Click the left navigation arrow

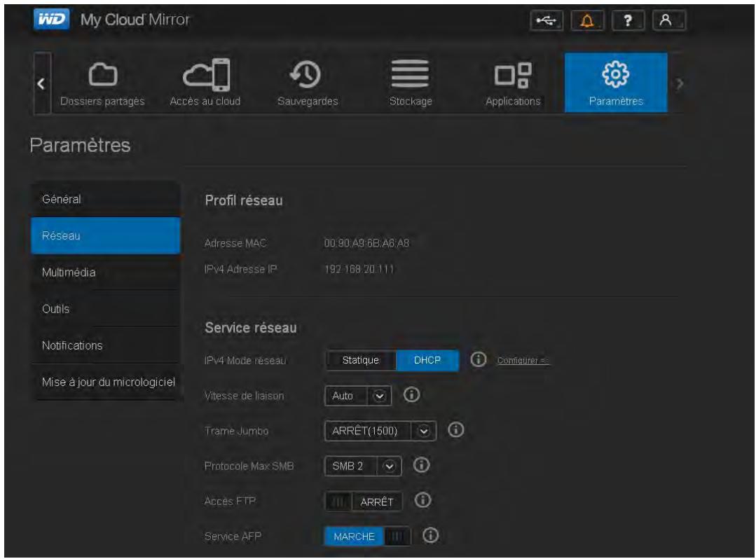[x=42, y=83]
